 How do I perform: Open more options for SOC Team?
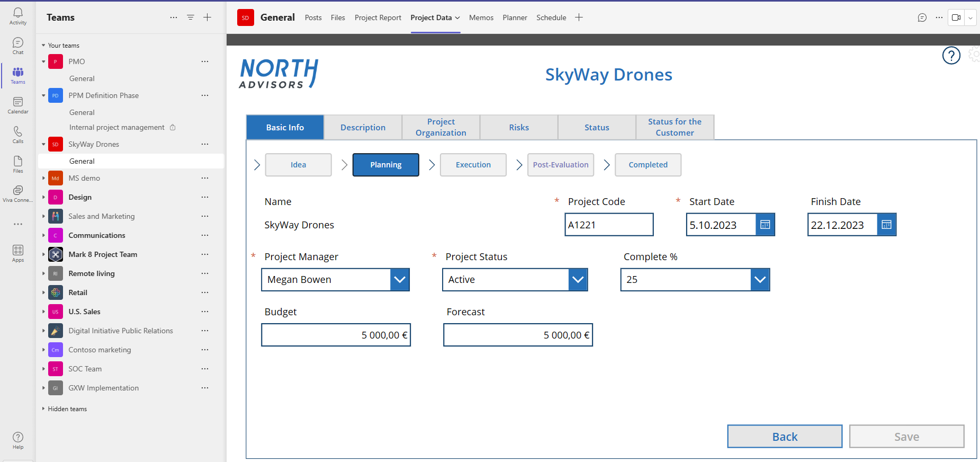(205, 369)
